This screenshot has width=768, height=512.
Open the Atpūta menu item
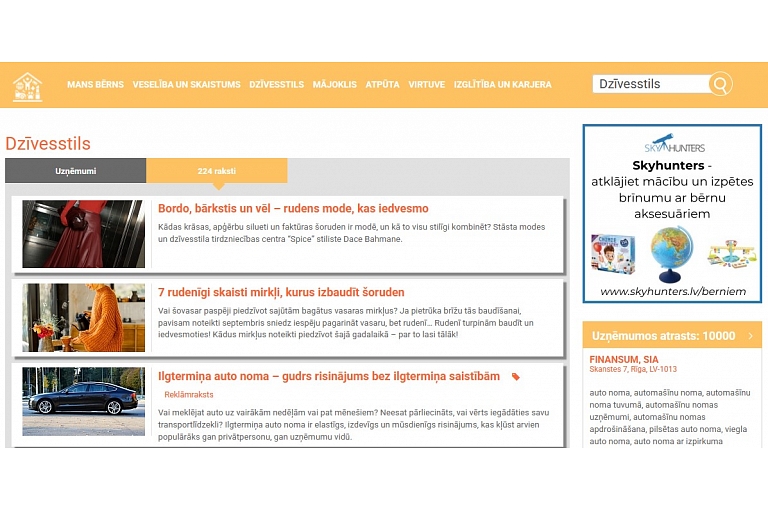pyautogui.click(x=382, y=85)
